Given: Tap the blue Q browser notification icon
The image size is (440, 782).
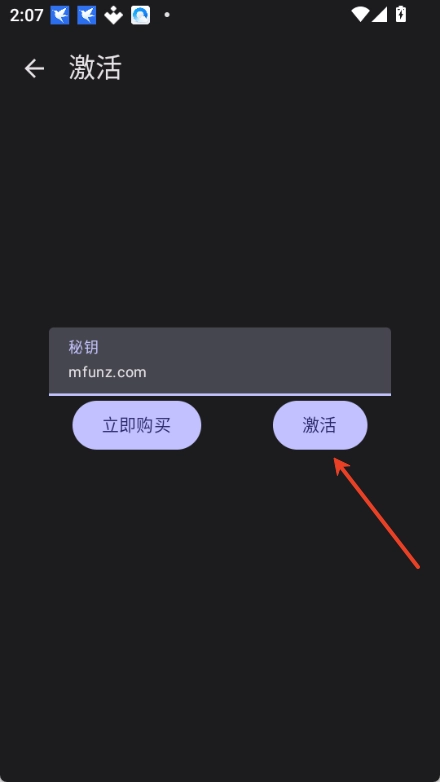Looking at the screenshot, I should tap(140, 15).
